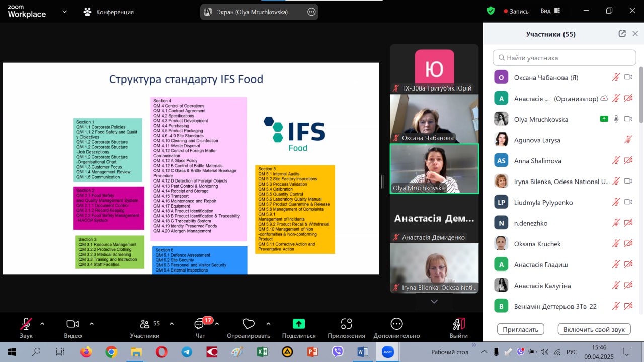Open Opera browser from the taskbar
Viewport: 644px width, 362px height.
(162, 352)
